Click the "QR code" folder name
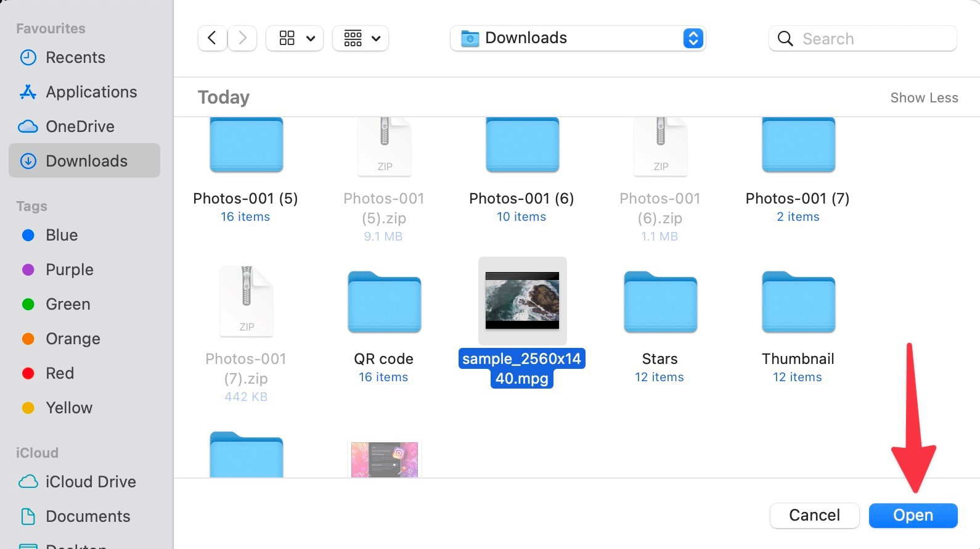980x549 pixels. point(383,359)
